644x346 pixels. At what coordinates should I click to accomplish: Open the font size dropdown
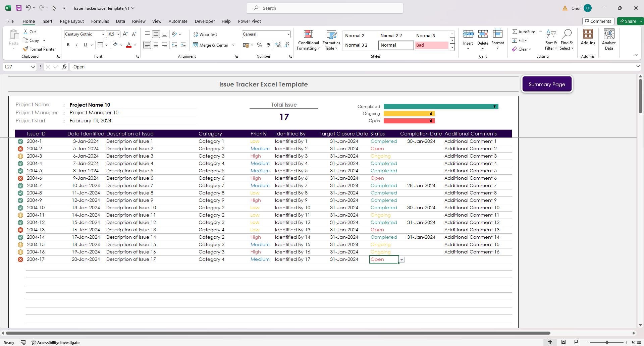click(118, 34)
